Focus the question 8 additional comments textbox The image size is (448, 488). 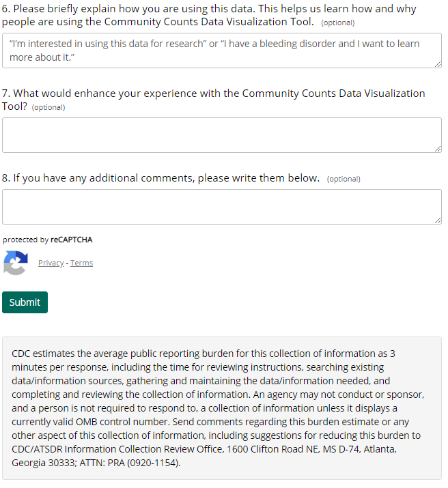(x=221, y=207)
